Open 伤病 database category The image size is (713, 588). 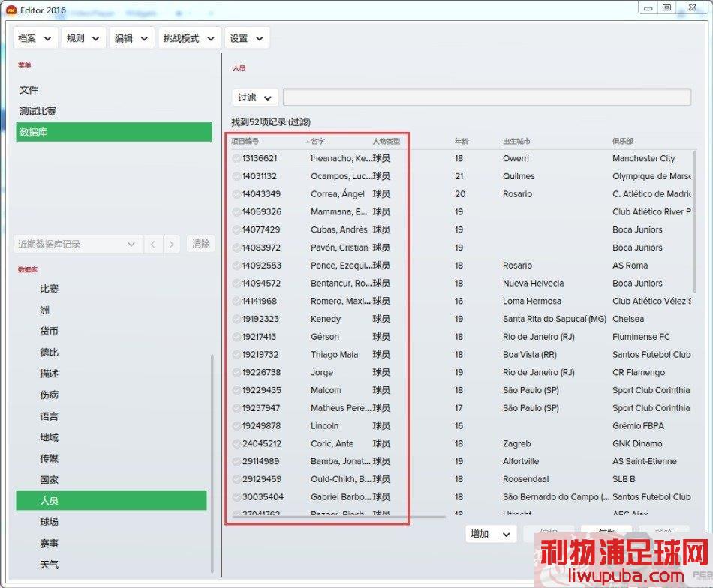point(49,394)
